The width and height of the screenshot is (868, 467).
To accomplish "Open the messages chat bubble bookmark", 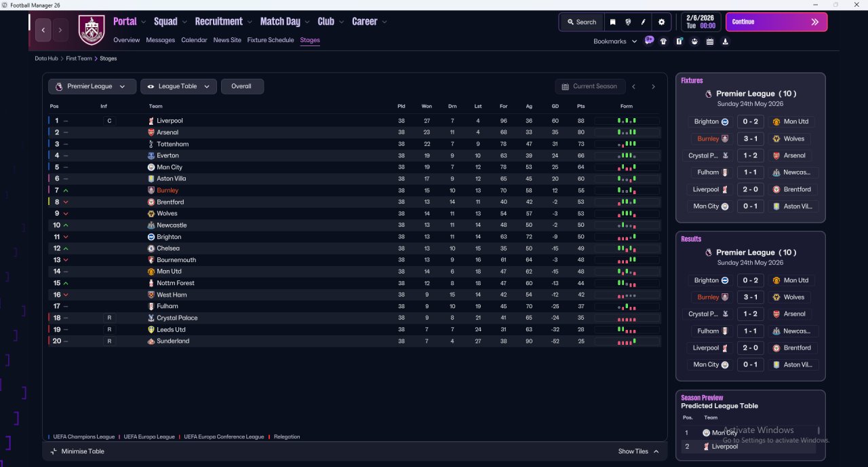I will click(649, 41).
